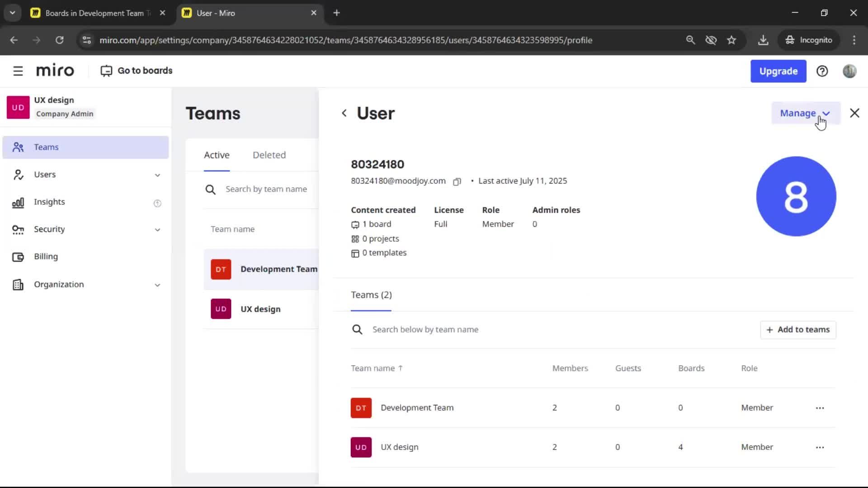Click the tracking protection eye icon
The image size is (868, 488).
pyautogui.click(x=711, y=40)
